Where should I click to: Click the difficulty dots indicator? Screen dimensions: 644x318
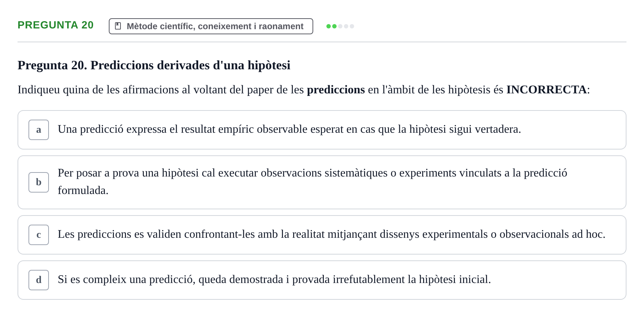[340, 26]
